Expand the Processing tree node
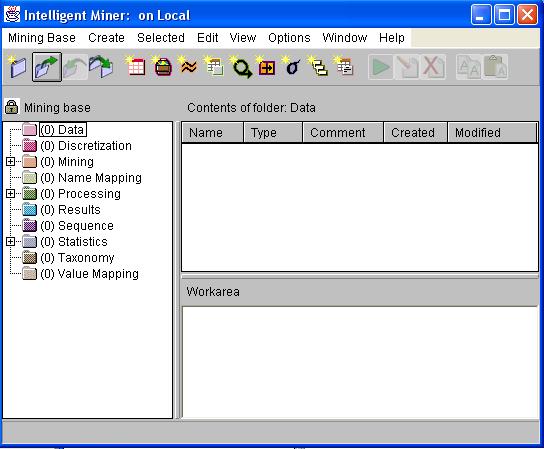The image size is (544, 449). tap(10, 194)
